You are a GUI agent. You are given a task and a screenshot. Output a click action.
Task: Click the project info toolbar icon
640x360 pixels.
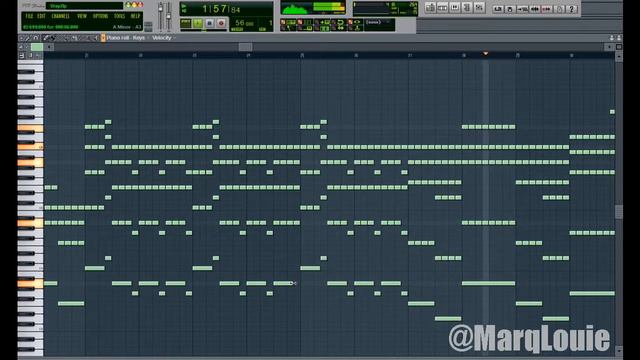pyautogui.click(x=560, y=9)
